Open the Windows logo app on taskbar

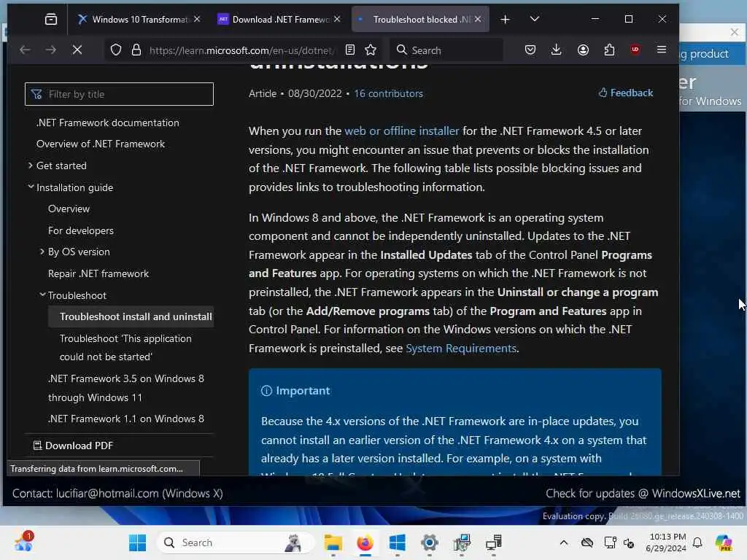tap(398, 542)
